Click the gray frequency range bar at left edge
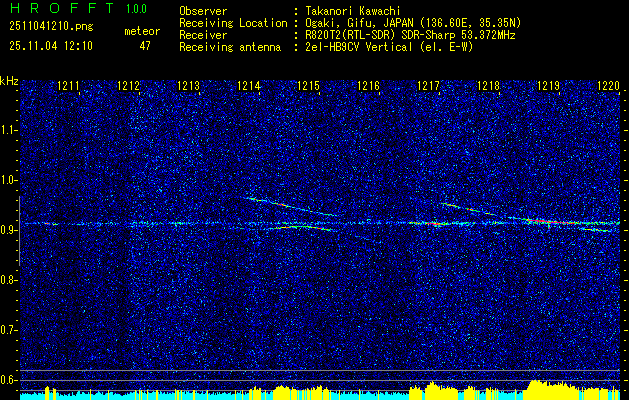The width and height of the screenshot is (629, 400). click(x=19, y=231)
